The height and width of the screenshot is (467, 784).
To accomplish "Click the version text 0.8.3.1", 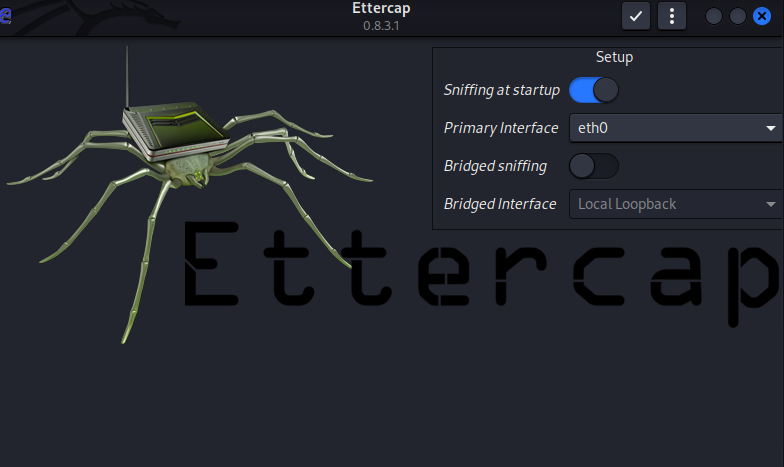I will click(381, 26).
